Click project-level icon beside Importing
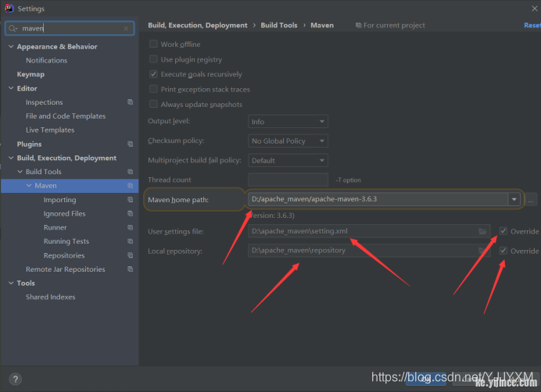The width and height of the screenshot is (541, 392). pyautogui.click(x=130, y=200)
